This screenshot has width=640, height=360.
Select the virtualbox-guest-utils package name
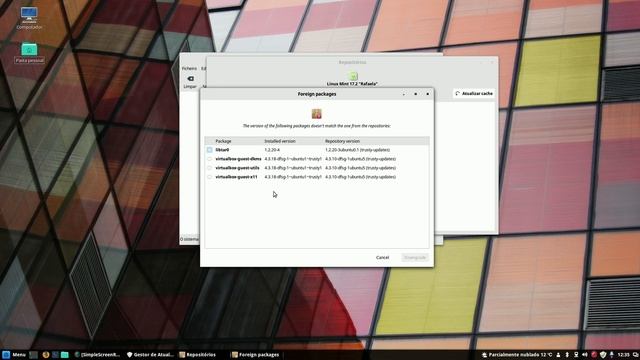pyautogui.click(x=237, y=168)
